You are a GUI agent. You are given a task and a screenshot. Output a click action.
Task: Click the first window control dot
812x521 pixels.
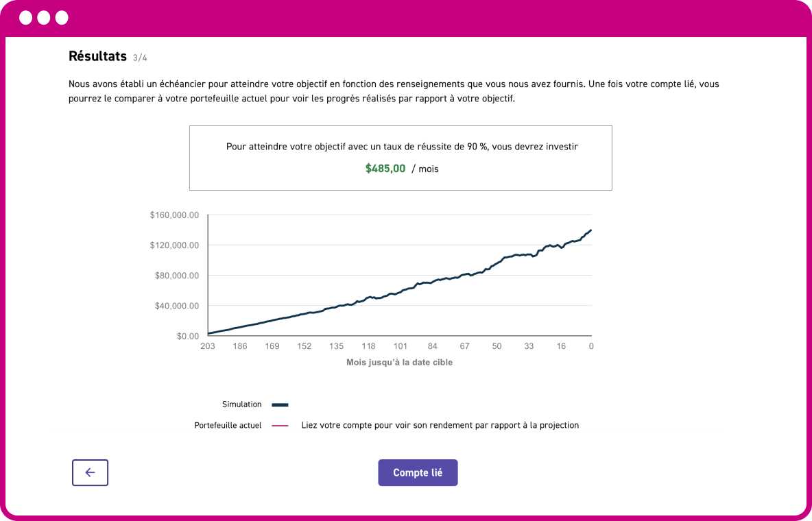pyautogui.click(x=26, y=18)
